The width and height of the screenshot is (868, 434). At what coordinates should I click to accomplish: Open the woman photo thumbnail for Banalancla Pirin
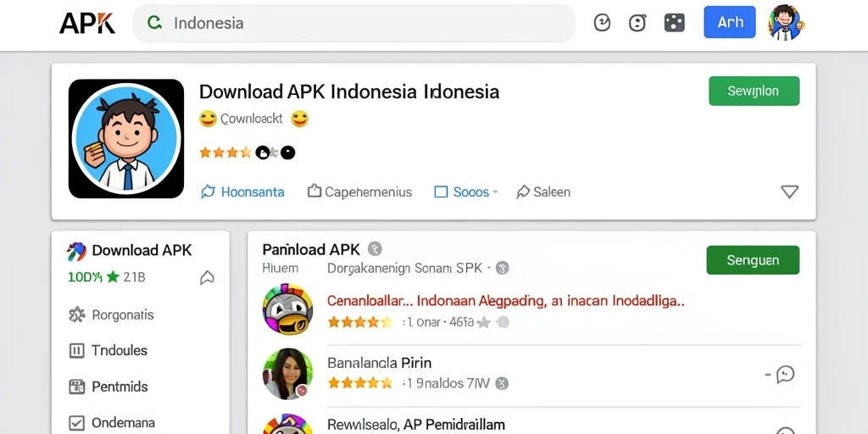pyautogui.click(x=287, y=374)
